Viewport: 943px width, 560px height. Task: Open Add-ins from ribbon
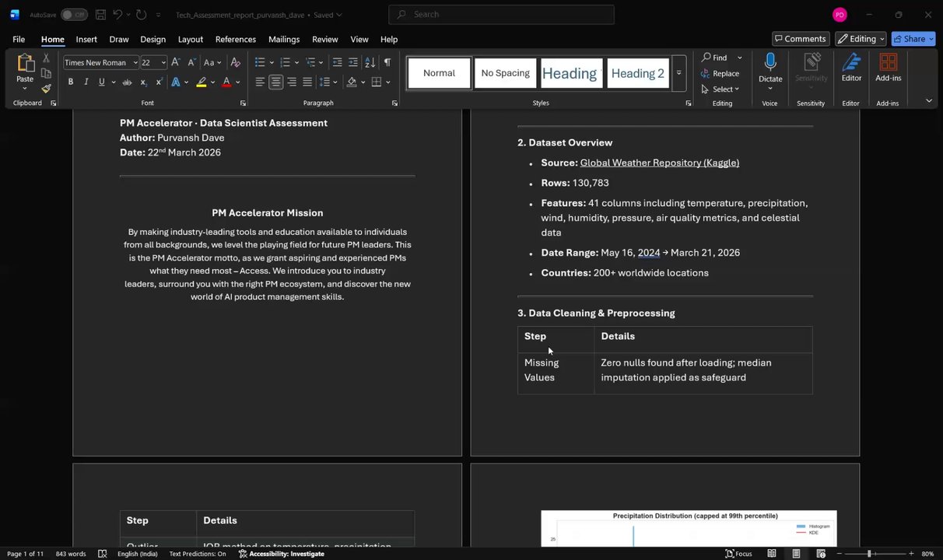pyautogui.click(x=888, y=68)
